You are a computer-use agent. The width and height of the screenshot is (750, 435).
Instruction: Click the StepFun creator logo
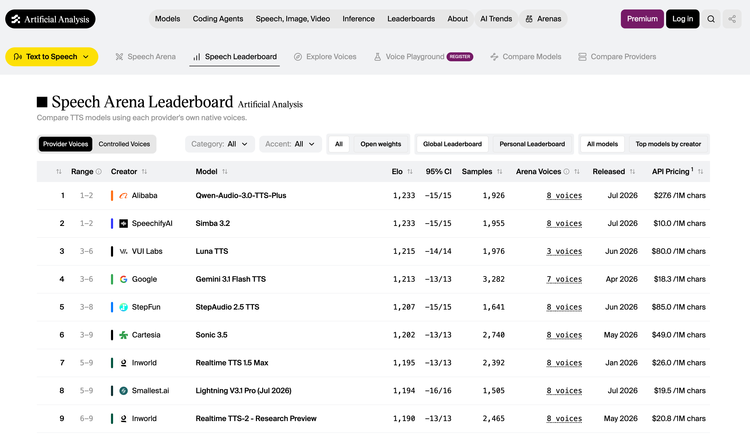123,307
